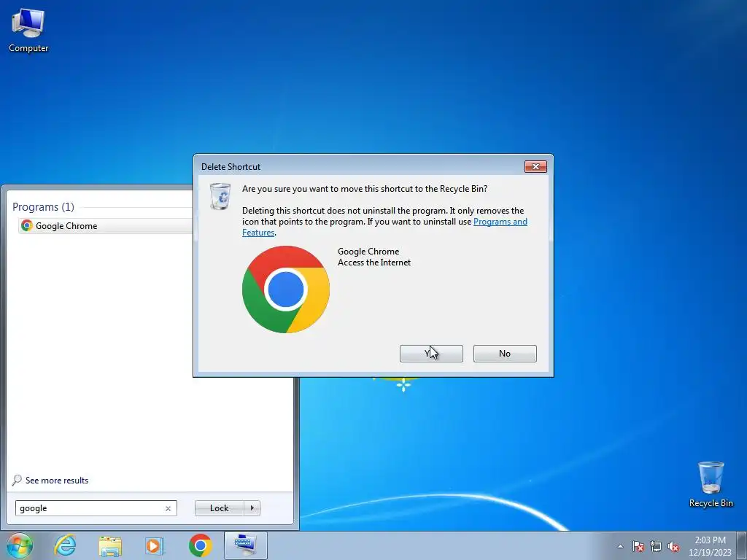Click the On-Screen Keyboard taskbar item
Screen dimensions: 747x560
click(x=245, y=545)
